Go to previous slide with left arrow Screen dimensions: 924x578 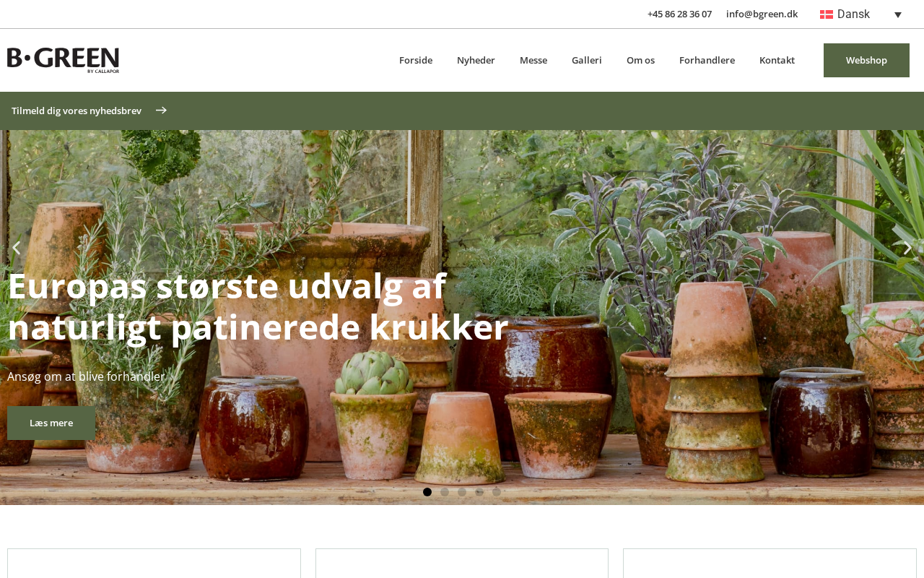[16, 248]
